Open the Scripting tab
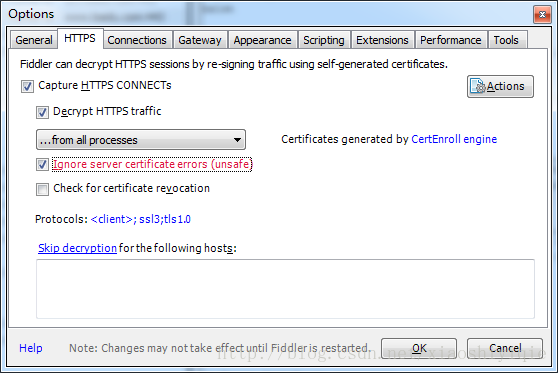 coord(324,40)
